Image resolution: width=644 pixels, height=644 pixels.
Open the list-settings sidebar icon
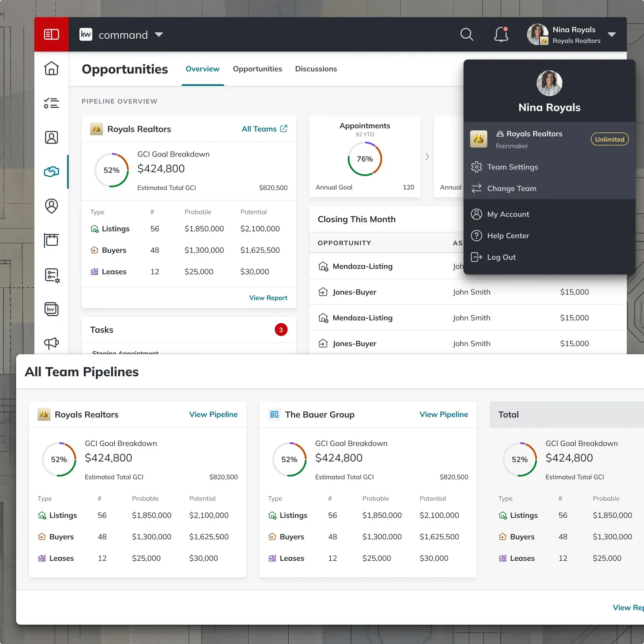(x=52, y=275)
